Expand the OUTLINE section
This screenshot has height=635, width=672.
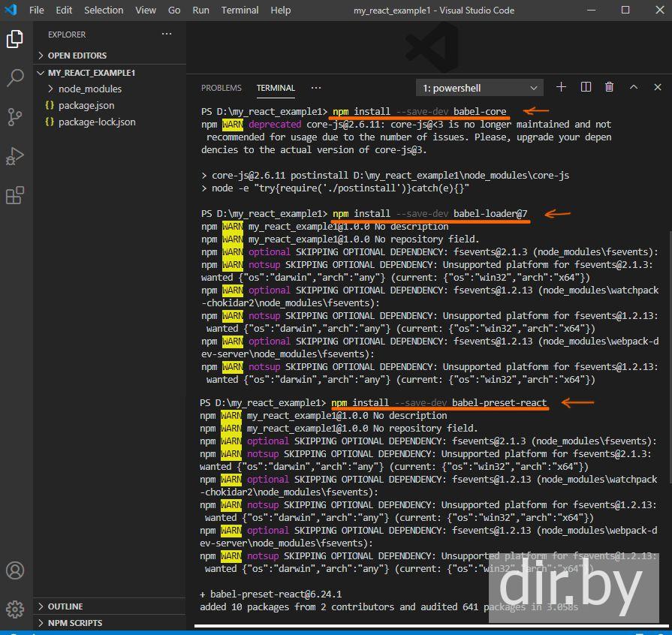65,606
